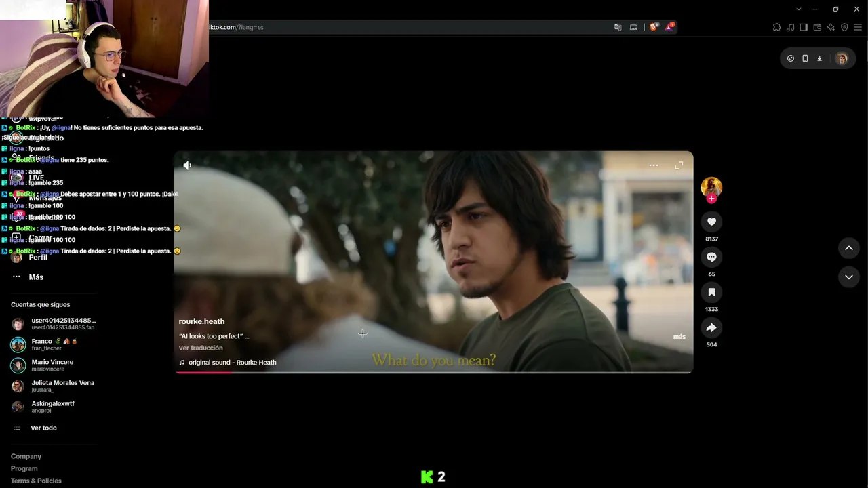Click the music note icon by sound
The image size is (868, 488).
coord(182,363)
